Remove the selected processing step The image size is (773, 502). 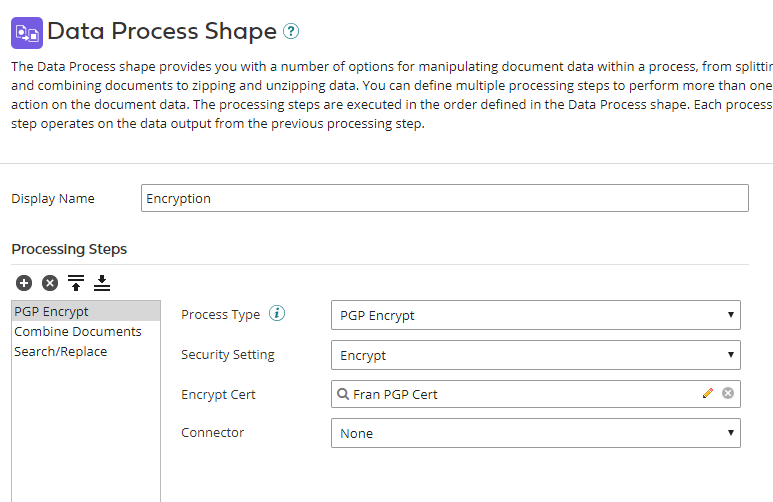[x=49, y=283]
